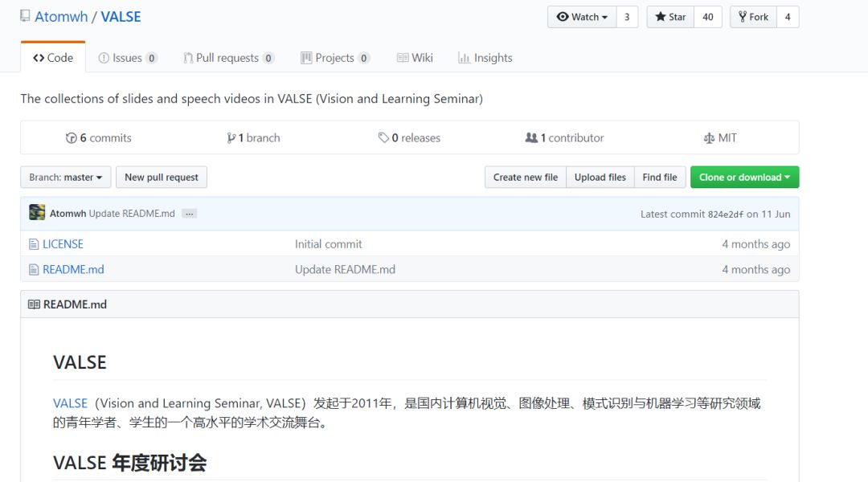The image size is (868, 482).
Task: Open Atomwh author link in commit bar
Action: pos(68,214)
